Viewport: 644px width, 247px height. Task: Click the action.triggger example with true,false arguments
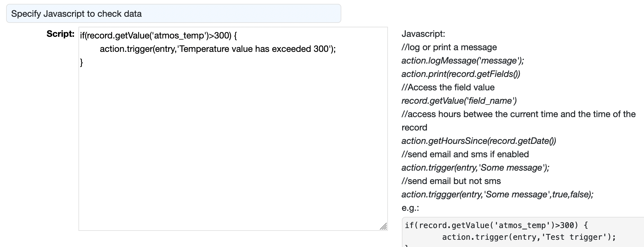pos(497,195)
